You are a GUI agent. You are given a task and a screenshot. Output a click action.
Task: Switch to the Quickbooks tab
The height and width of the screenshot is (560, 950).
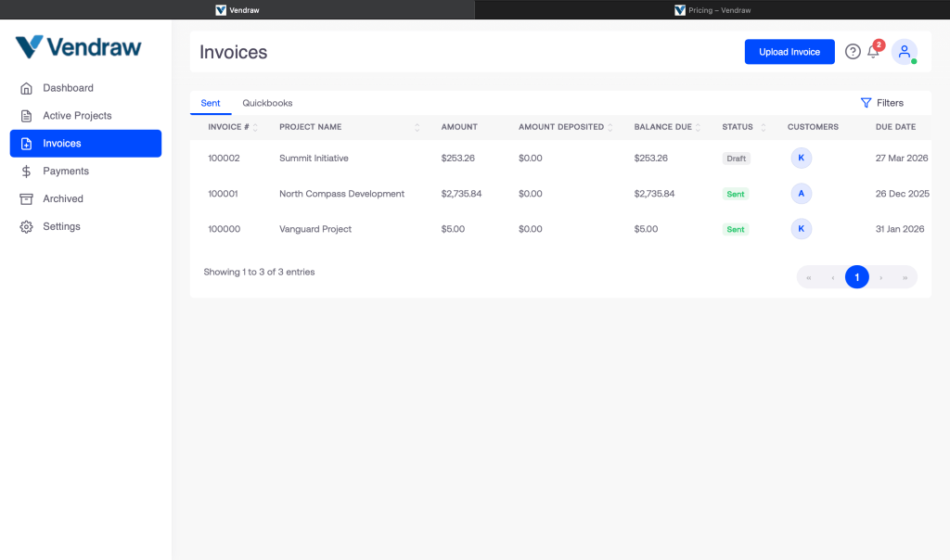pos(267,103)
